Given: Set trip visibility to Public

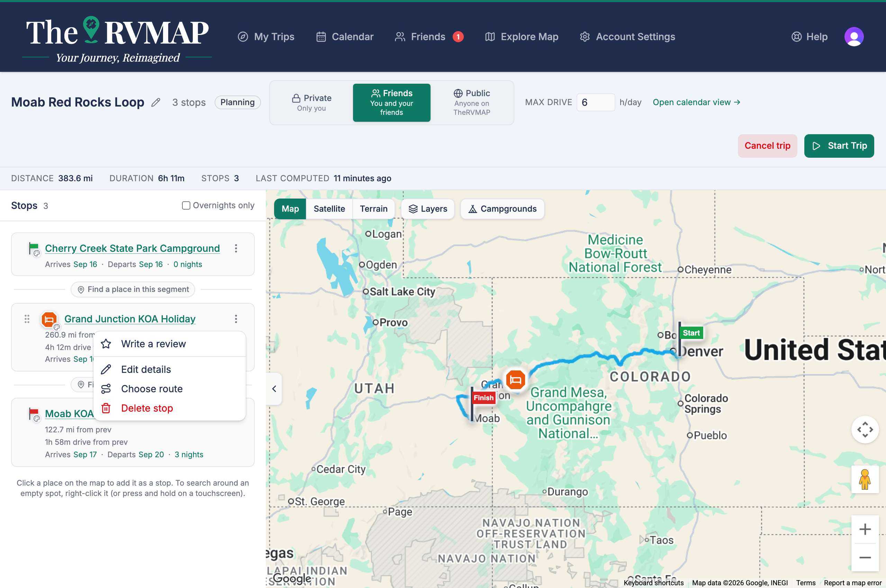Looking at the screenshot, I should click(x=472, y=103).
